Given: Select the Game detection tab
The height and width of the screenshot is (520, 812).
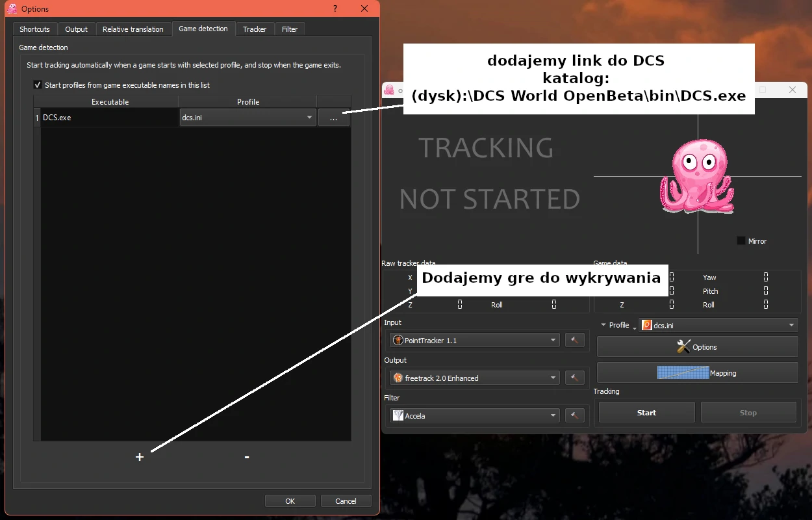Looking at the screenshot, I should tap(203, 29).
